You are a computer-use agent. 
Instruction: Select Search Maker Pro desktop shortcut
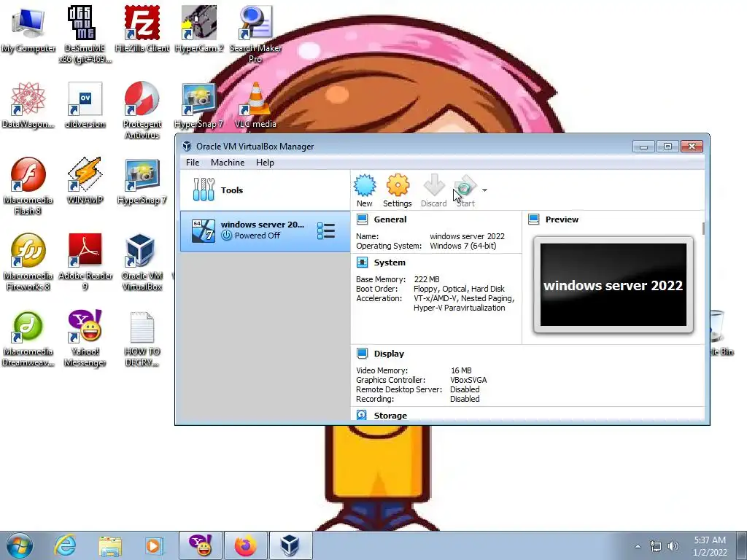pos(255,34)
